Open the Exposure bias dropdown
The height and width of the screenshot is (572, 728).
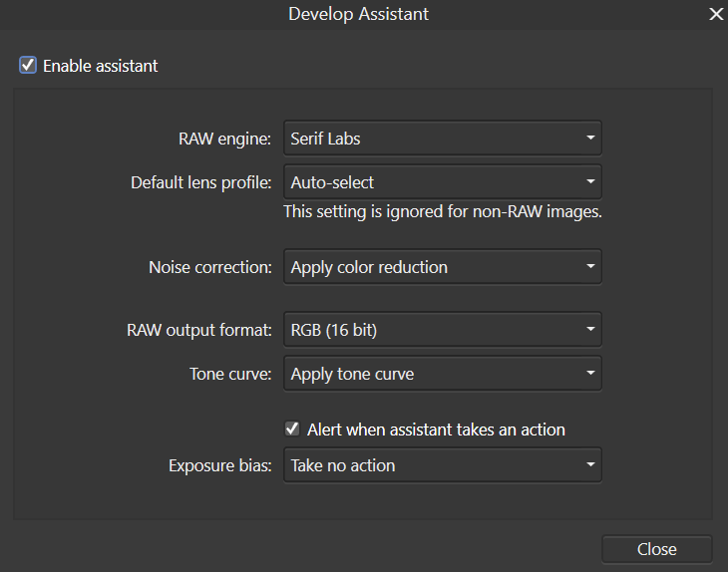[443, 464]
